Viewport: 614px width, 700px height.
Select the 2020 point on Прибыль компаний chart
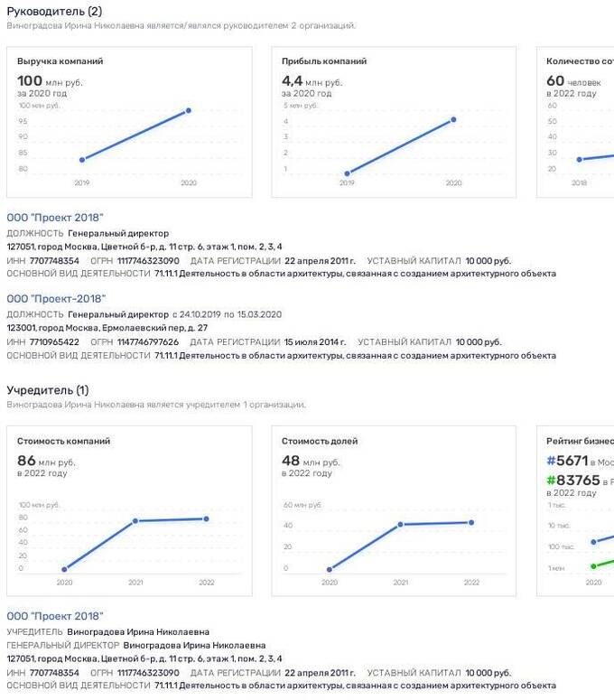point(453,119)
